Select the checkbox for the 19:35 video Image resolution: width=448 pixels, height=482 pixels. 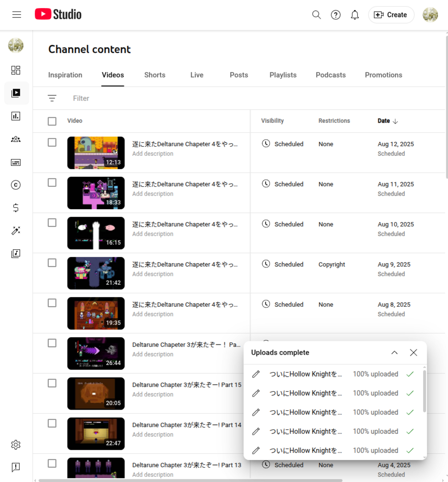(x=52, y=303)
